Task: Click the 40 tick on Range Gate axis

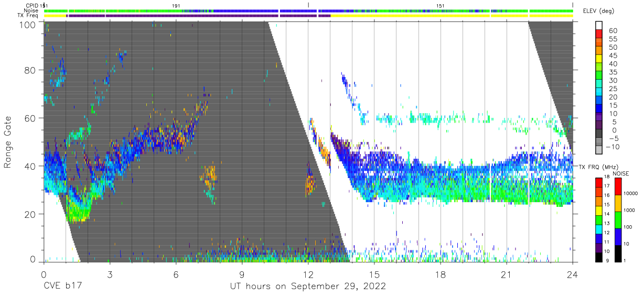Action: click(x=30, y=166)
